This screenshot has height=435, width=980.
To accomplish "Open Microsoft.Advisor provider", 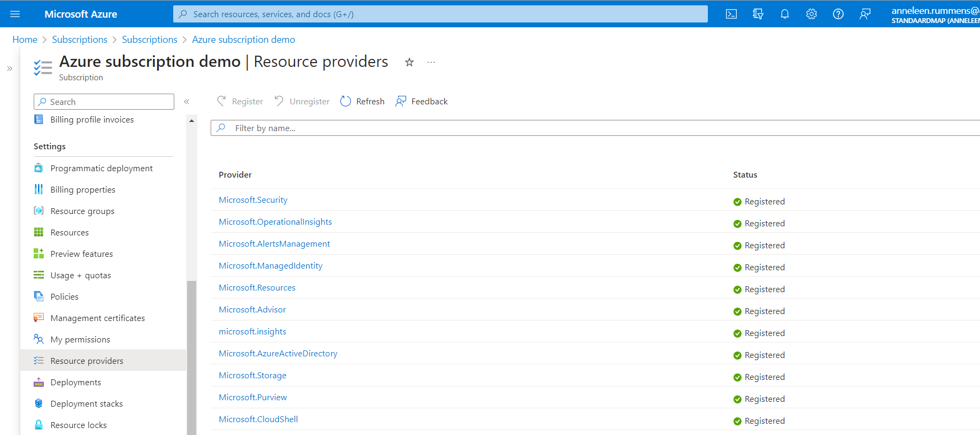I will point(252,309).
